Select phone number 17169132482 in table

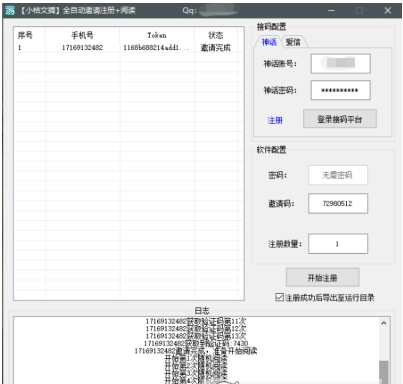[x=82, y=48]
